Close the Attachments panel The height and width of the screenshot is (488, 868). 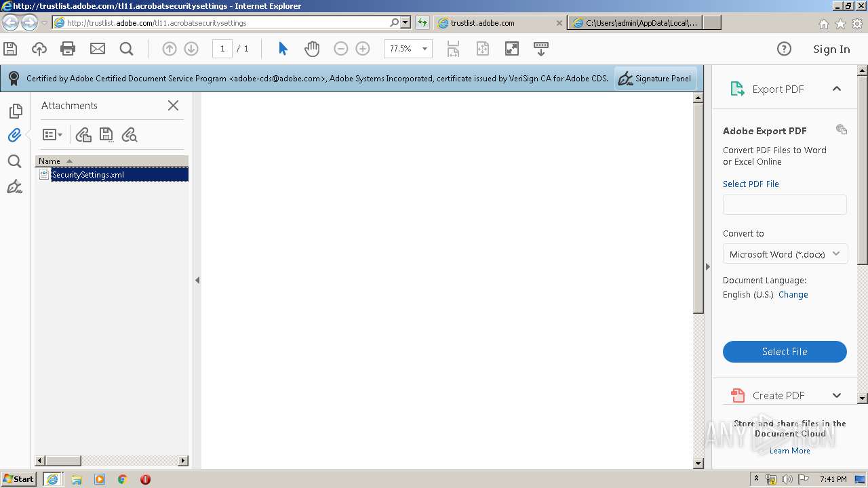click(x=174, y=105)
